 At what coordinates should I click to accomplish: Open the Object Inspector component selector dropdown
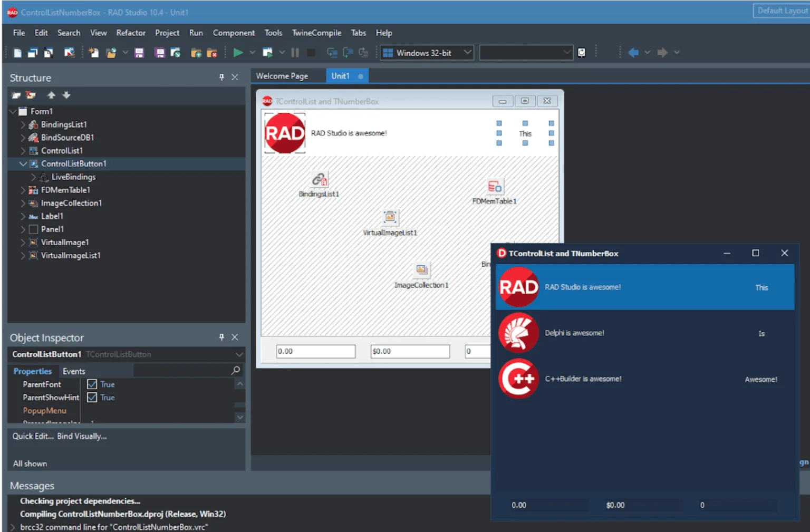(x=239, y=354)
